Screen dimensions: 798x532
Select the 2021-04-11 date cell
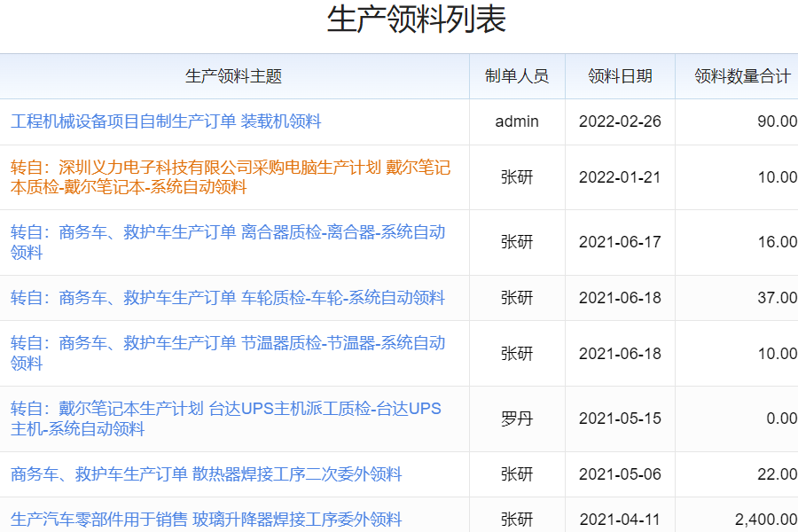[620, 520]
